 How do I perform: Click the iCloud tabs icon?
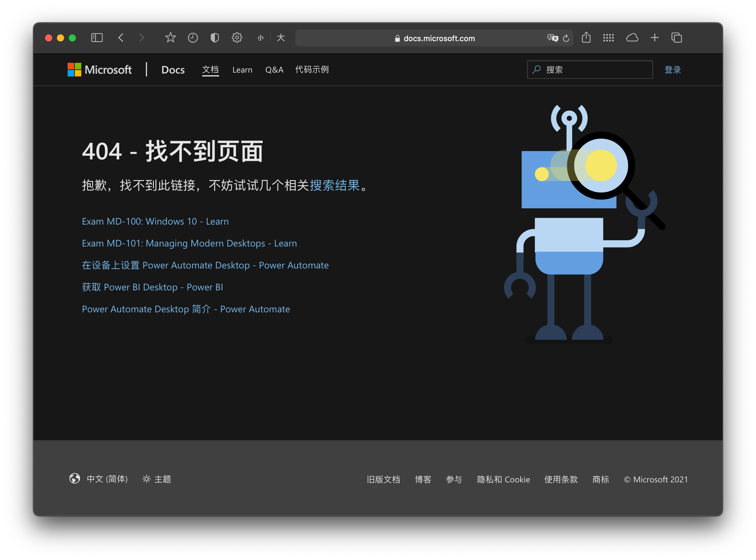(632, 38)
